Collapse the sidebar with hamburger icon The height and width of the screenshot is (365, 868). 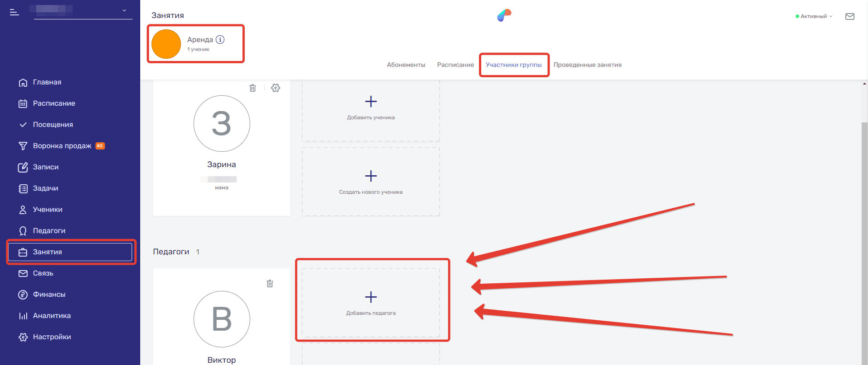pos(14,12)
